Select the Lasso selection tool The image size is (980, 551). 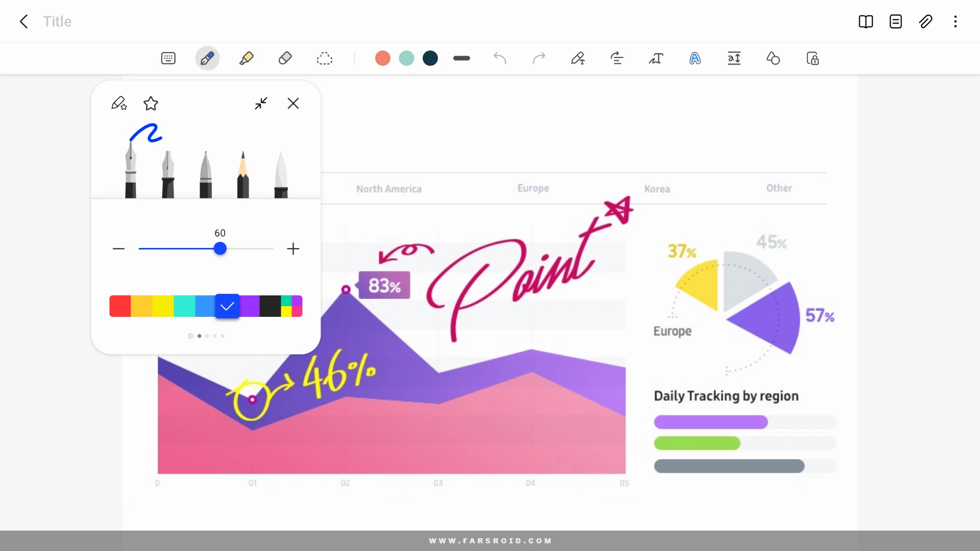pyautogui.click(x=325, y=58)
